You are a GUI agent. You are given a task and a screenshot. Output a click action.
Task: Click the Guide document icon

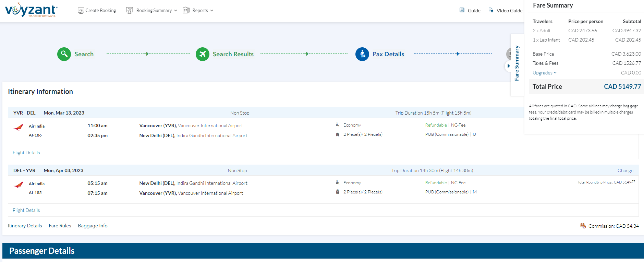(x=462, y=10)
